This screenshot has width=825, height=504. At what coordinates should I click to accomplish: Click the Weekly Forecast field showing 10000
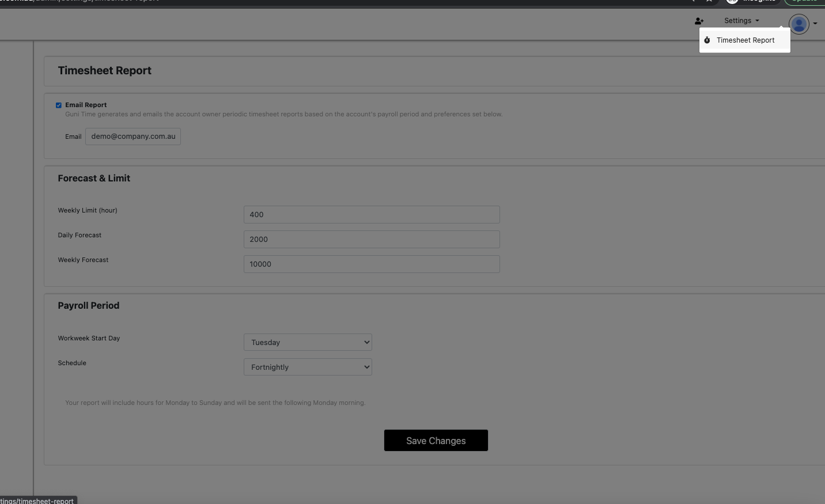372,264
